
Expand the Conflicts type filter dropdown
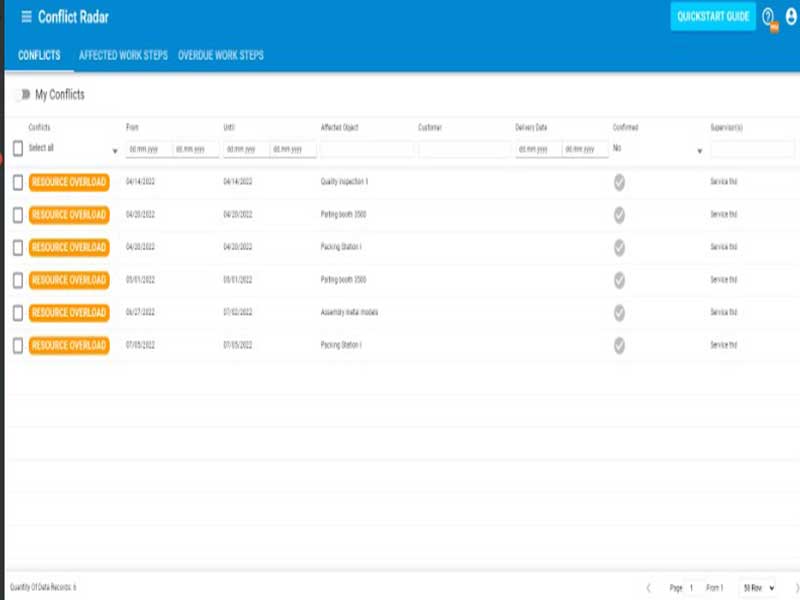coord(114,151)
